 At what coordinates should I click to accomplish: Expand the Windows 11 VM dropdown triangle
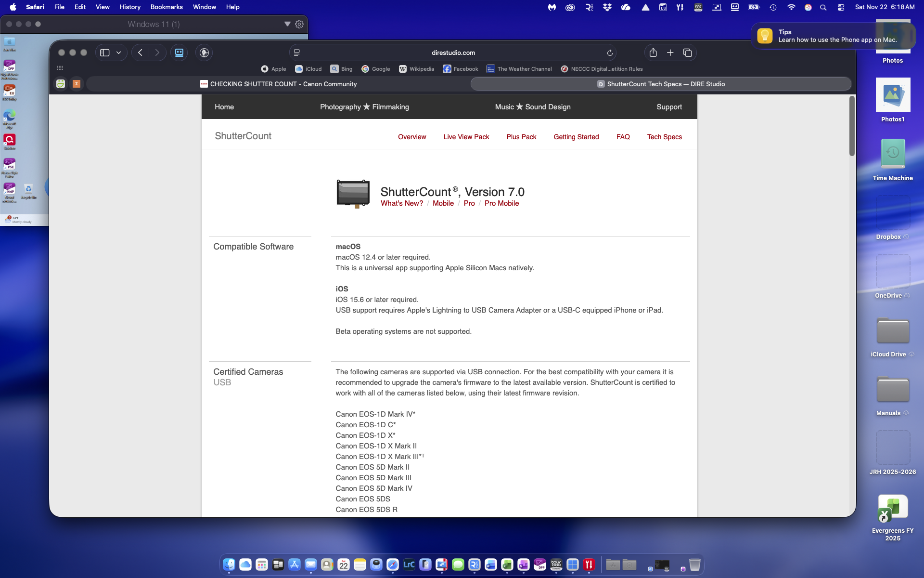(287, 24)
